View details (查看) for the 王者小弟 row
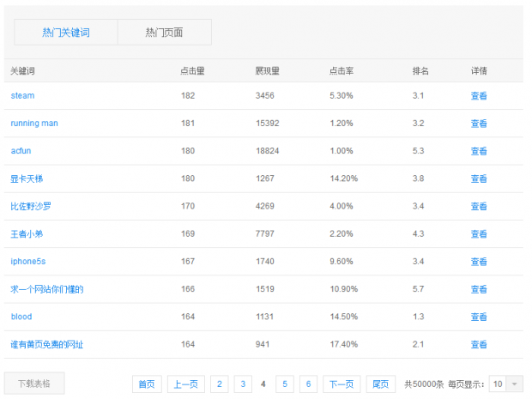 [x=479, y=233]
